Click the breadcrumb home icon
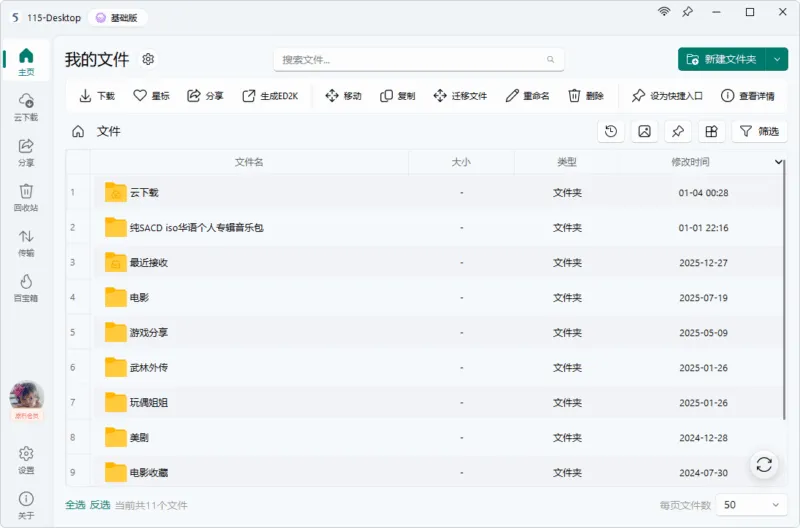 pos(78,132)
